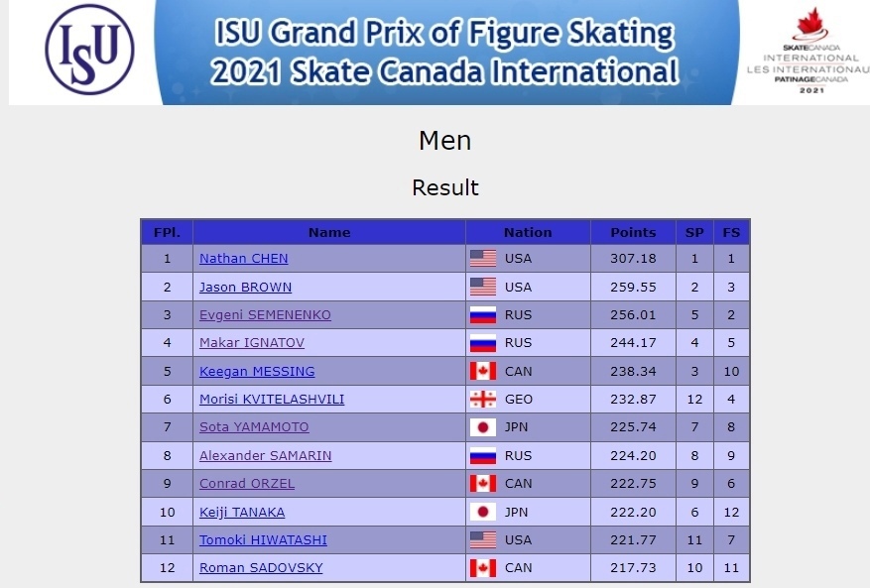Open the Makar IGNATOV link
Image resolution: width=870 pixels, height=588 pixels.
tap(252, 343)
